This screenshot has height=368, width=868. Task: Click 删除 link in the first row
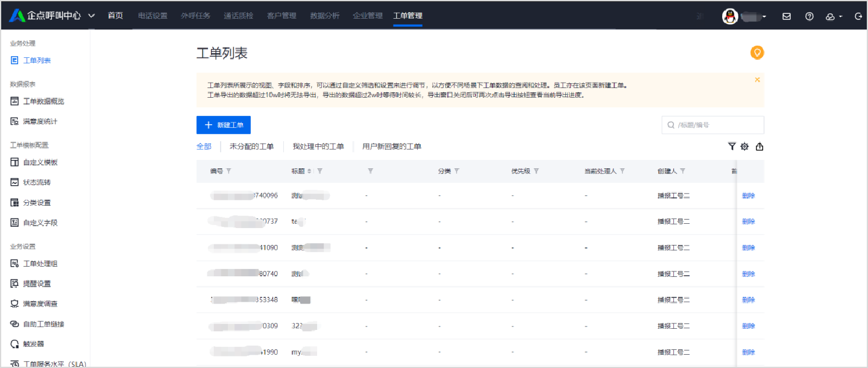pos(748,195)
